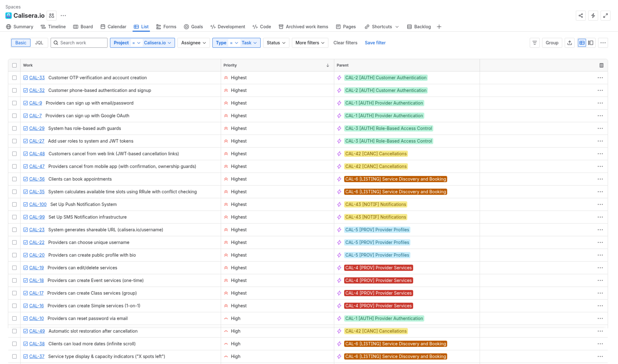Click the team members icon beside Calisera.io
This screenshot has width=618, height=364.
tap(52, 16)
